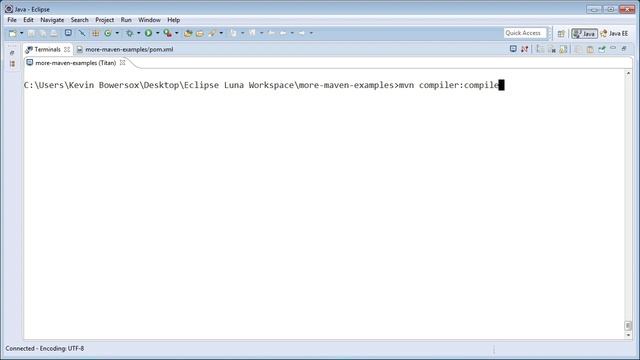Screen dimensions: 640x360
Task: Click the green Run button icon
Action: (148, 33)
